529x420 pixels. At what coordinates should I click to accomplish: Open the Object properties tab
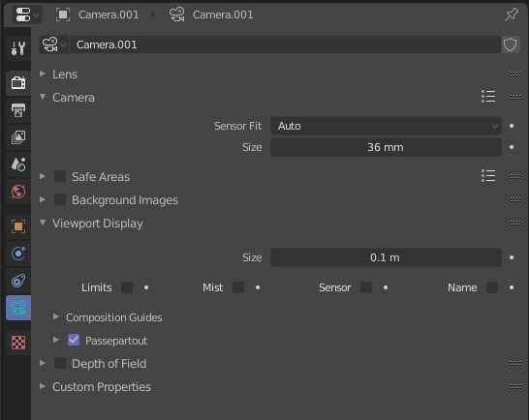tap(18, 226)
